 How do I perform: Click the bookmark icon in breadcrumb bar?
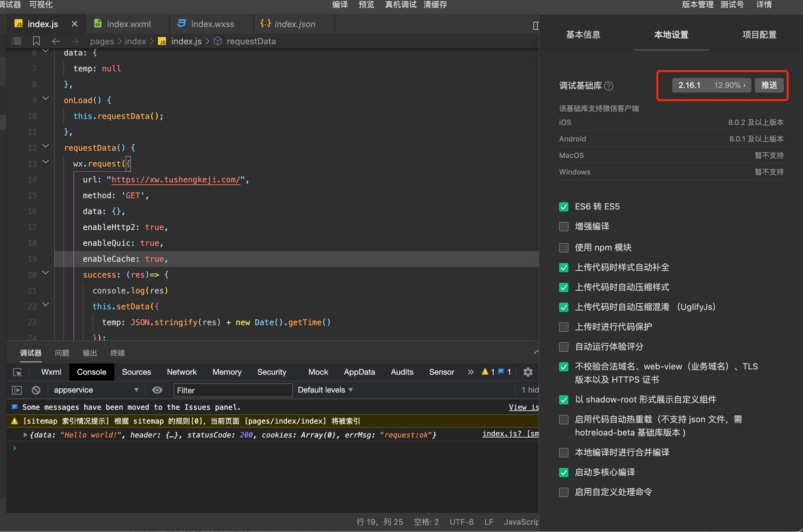tap(36, 41)
